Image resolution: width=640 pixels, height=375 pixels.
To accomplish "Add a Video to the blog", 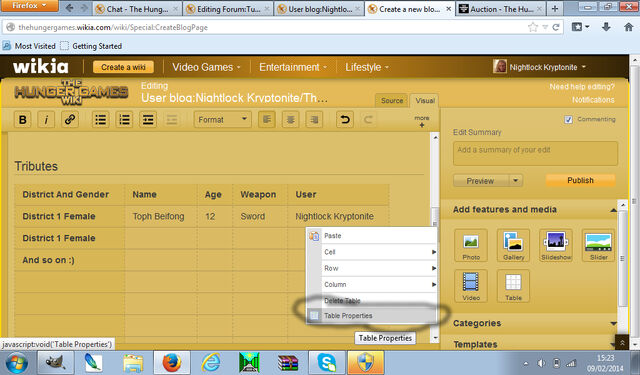I will [471, 286].
